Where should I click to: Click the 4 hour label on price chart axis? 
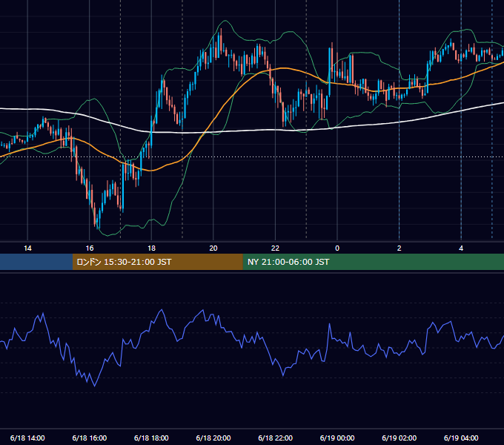pos(461,248)
